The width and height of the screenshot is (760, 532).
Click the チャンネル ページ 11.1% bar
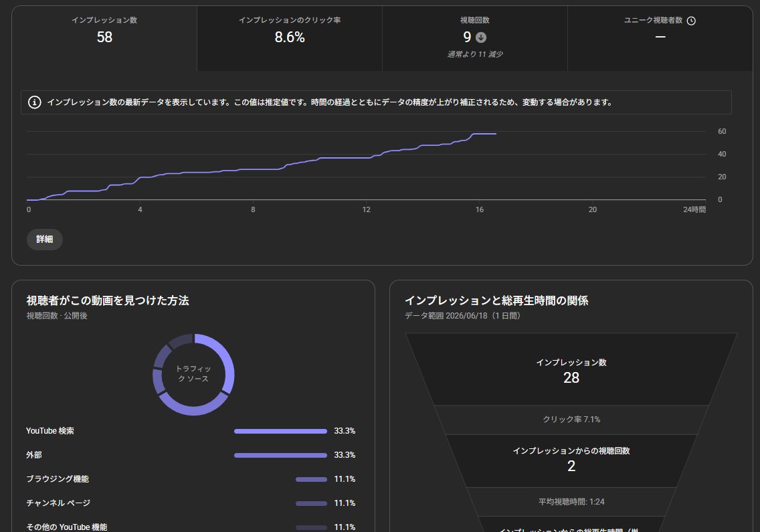tap(311, 503)
